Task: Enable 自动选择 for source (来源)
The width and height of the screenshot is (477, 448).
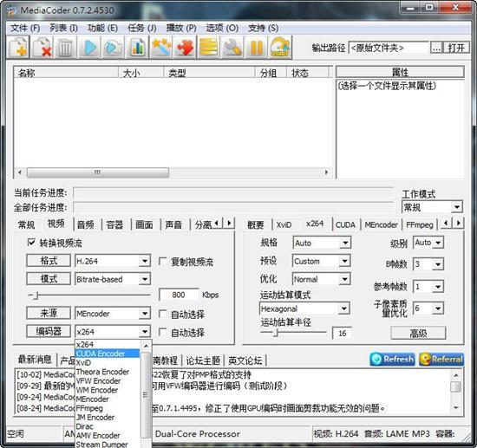Action: coord(163,314)
